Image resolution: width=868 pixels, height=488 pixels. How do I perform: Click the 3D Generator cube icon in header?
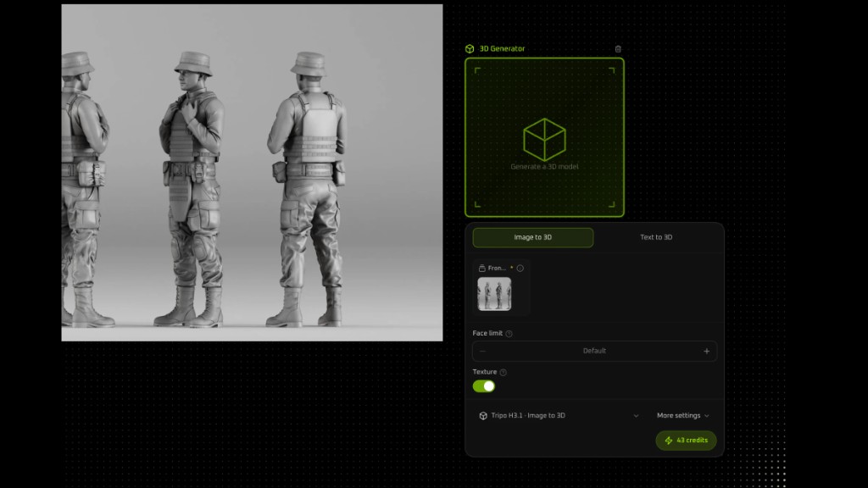470,48
